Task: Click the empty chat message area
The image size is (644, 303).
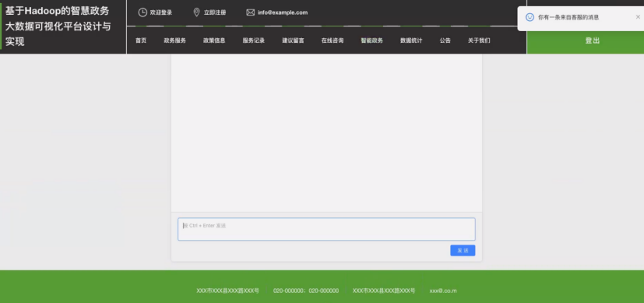Action: [x=326, y=132]
